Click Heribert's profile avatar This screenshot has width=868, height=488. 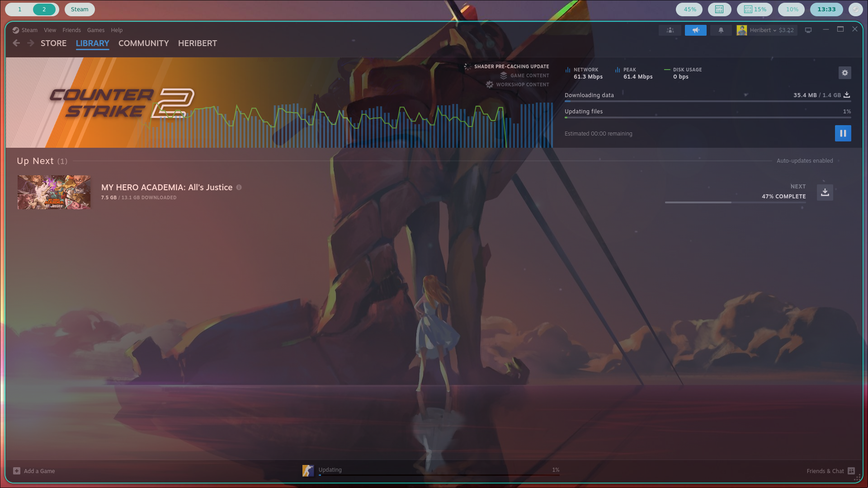point(742,30)
